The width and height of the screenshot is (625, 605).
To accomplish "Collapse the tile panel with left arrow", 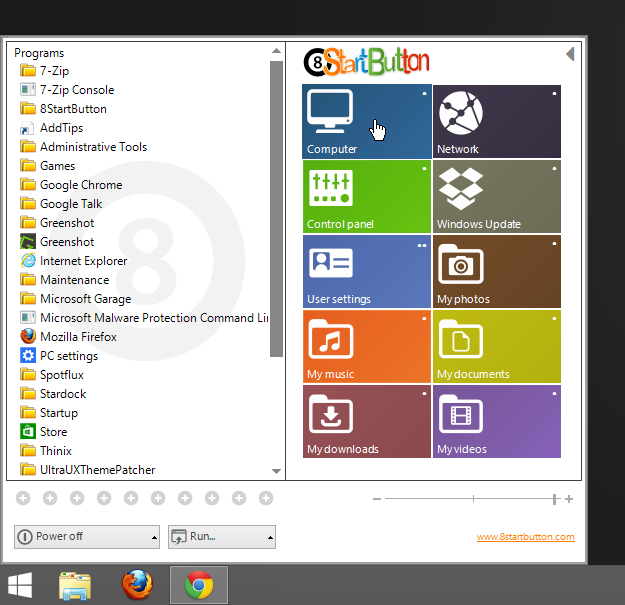I will pos(570,54).
